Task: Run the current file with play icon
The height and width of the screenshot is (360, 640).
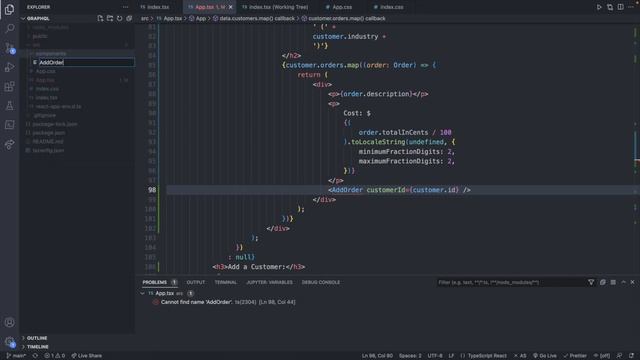Action: [599, 7]
